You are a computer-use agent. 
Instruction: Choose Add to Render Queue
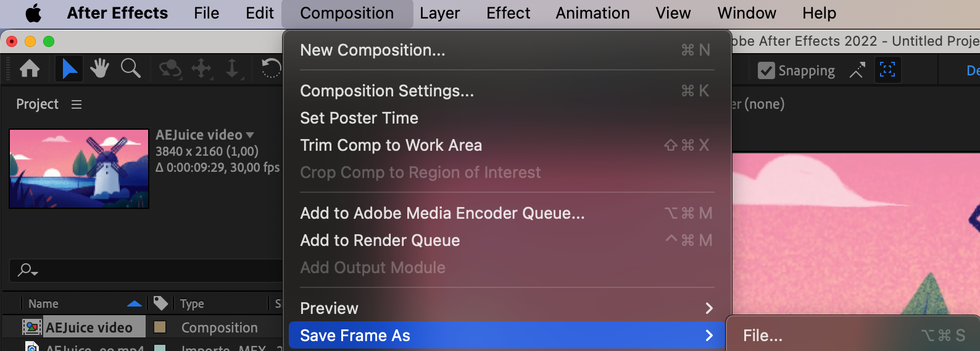380,240
